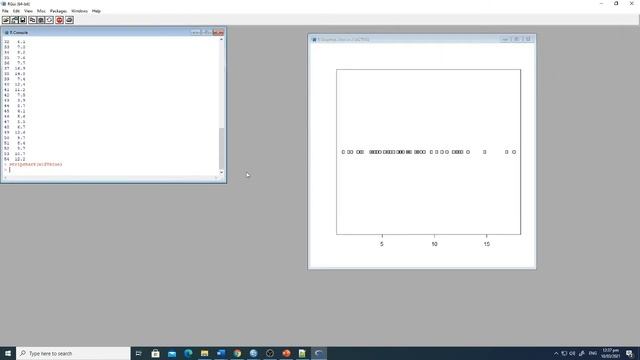640x360 pixels.
Task: Click the R Console vertical scrollbar thumb
Action: [x=222, y=148]
